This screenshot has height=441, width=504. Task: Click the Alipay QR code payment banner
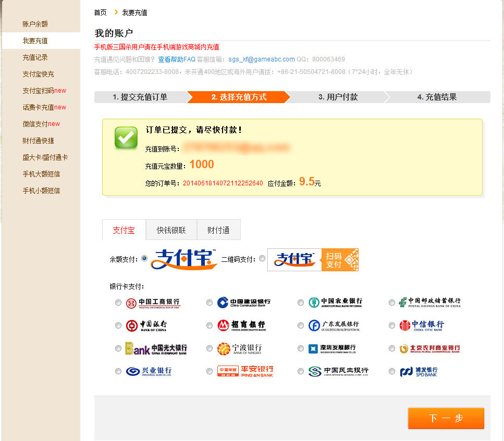pos(313,258)
